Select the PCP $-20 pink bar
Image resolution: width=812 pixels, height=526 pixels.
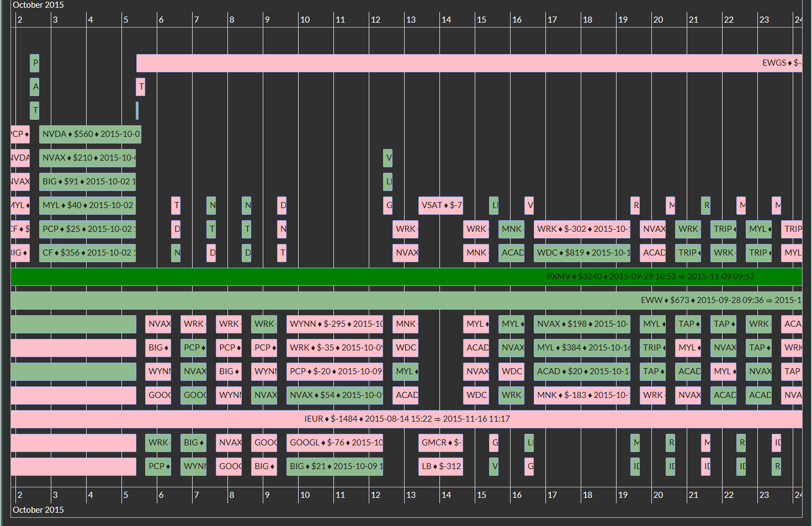[335, 371]
